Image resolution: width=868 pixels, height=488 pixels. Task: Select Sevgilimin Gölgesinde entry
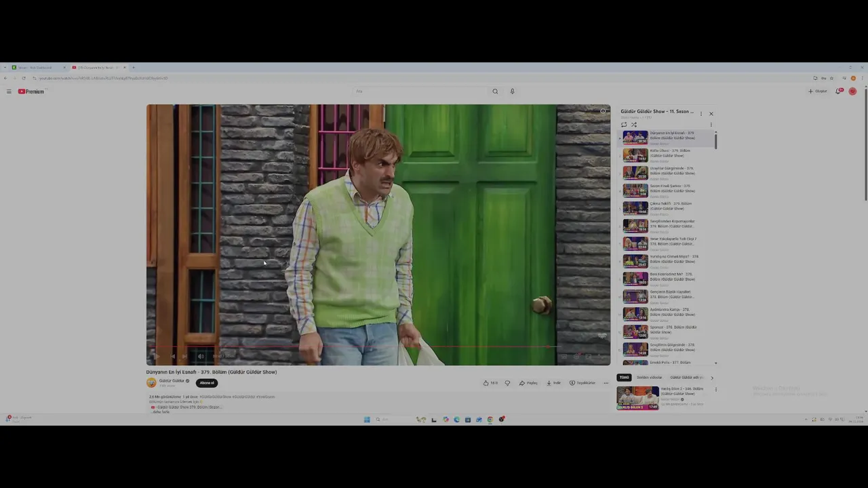pyautogui.click(x=667, y=349)
